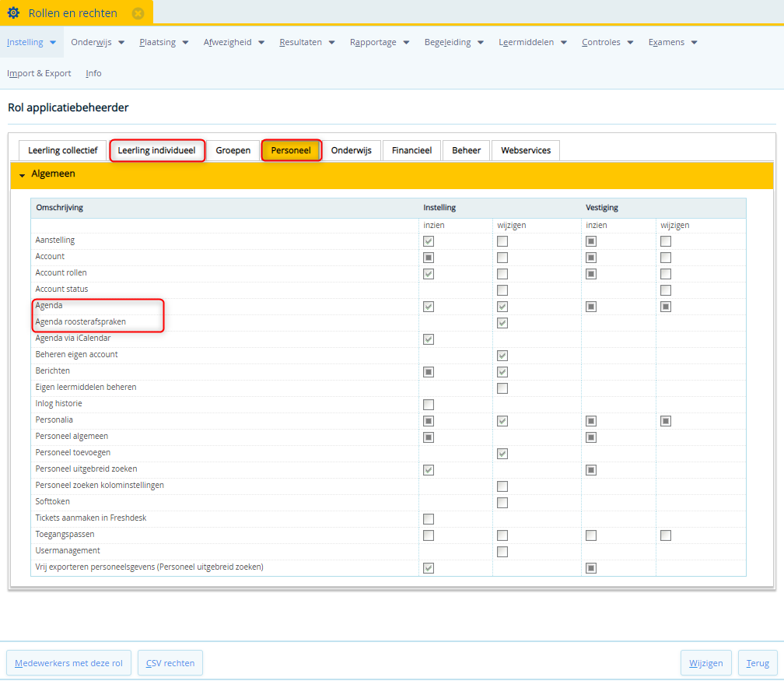Click the Vestiging column header
784x681 pixels.
tap(602, 208)
